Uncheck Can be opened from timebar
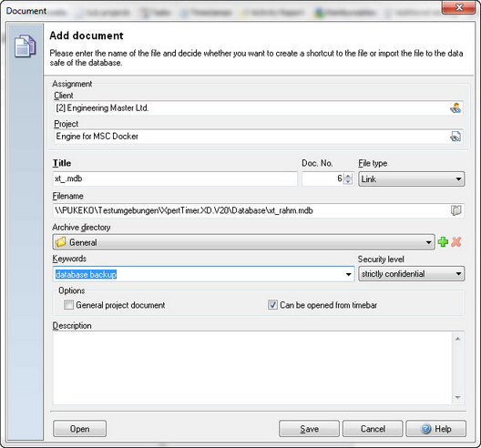 pyautogui.click(x=272, y=305)
